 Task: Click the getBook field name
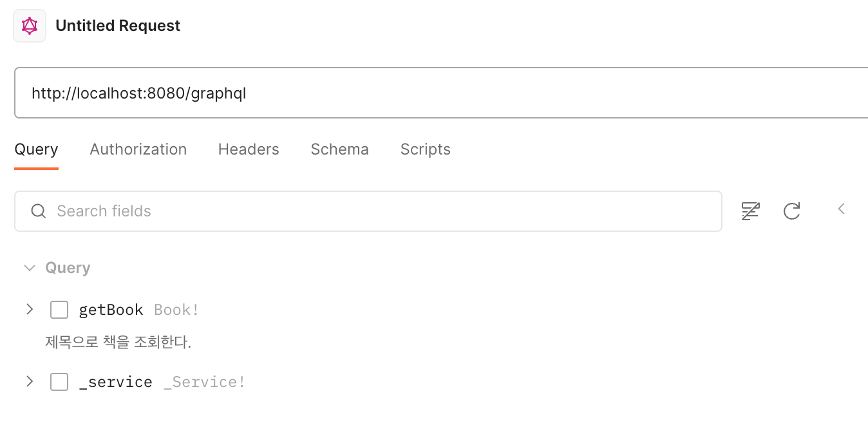tap(111, 309)
